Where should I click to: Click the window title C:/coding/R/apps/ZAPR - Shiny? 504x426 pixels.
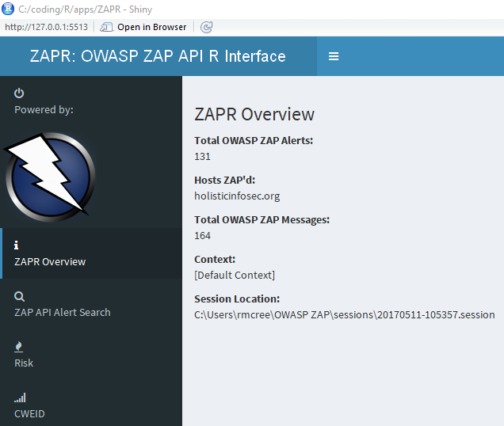[x=85, y=10]
